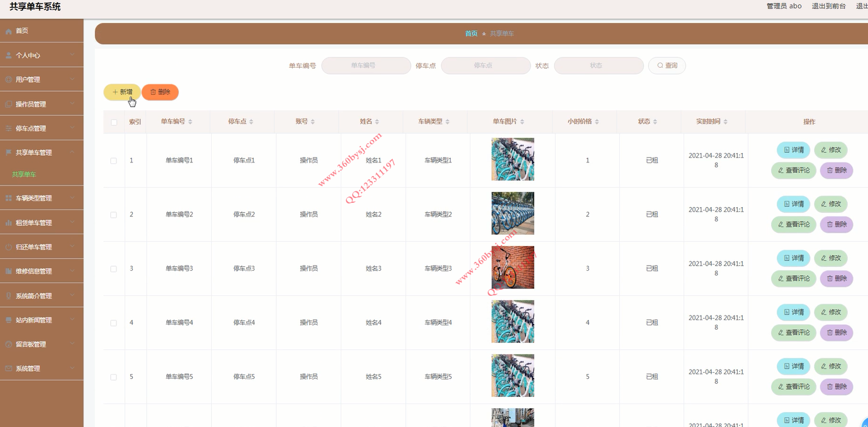Click the icon beside 站内新闻管理
Image resolution: width=868 pixels, height=427 pixels.
(x=9, y=320)
